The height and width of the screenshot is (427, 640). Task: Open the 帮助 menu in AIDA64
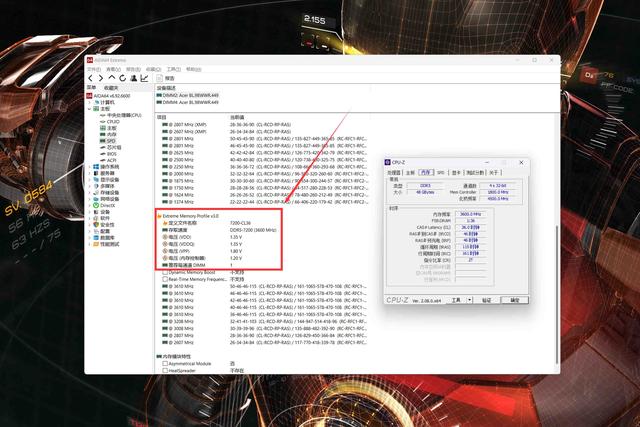pos(193,69)
